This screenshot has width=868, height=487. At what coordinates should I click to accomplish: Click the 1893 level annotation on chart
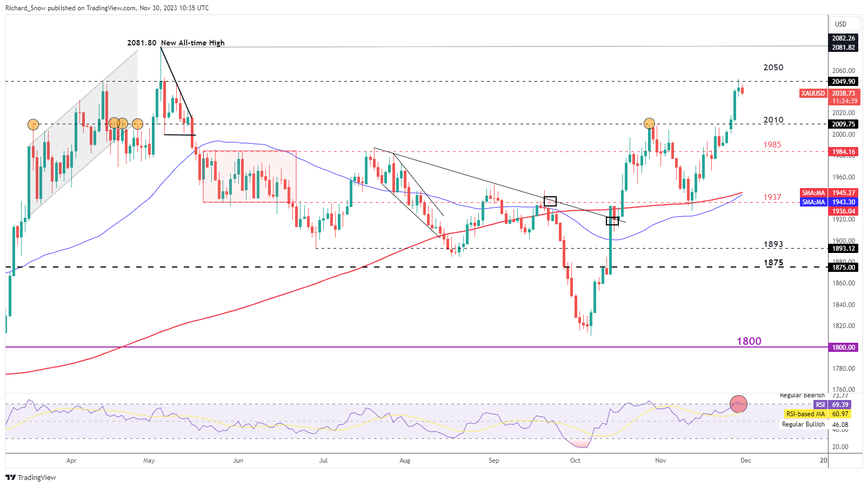[773, 244]
